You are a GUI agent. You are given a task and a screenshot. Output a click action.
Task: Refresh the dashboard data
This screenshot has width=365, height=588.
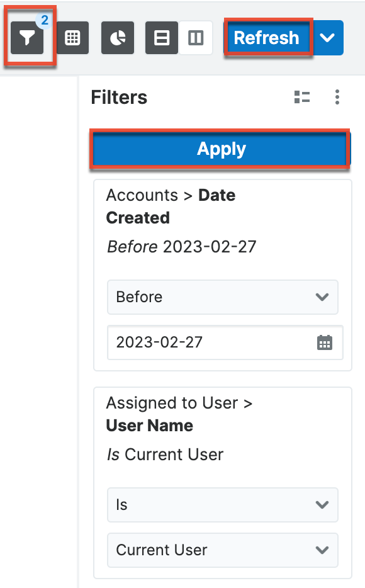(267, 38)
